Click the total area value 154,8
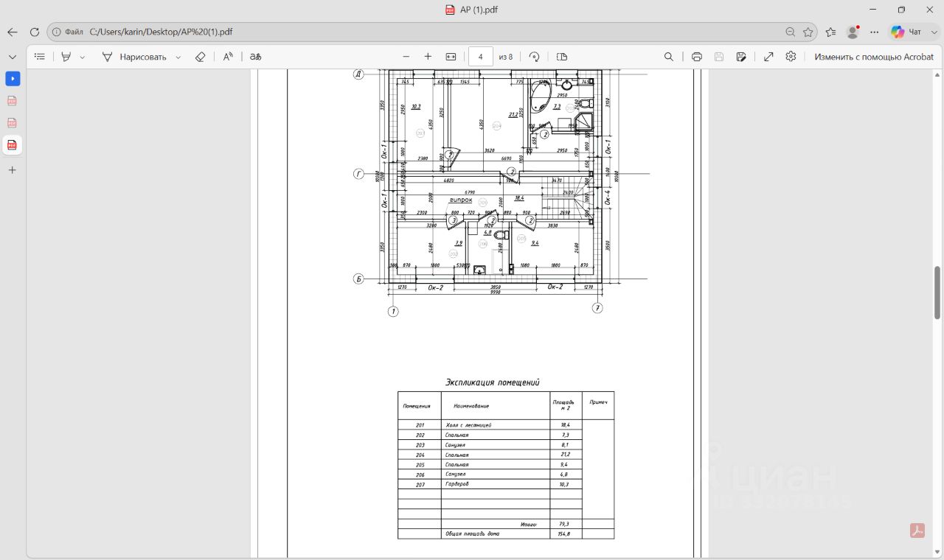This screenshot has width=944, height=560. (565, 533)
